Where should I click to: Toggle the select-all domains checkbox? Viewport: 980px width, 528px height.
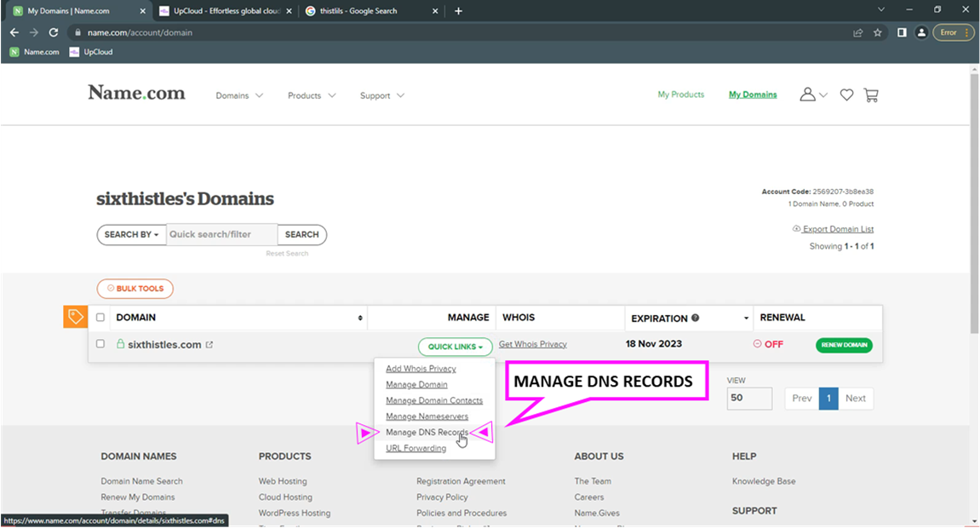click(x=100, y=318)
